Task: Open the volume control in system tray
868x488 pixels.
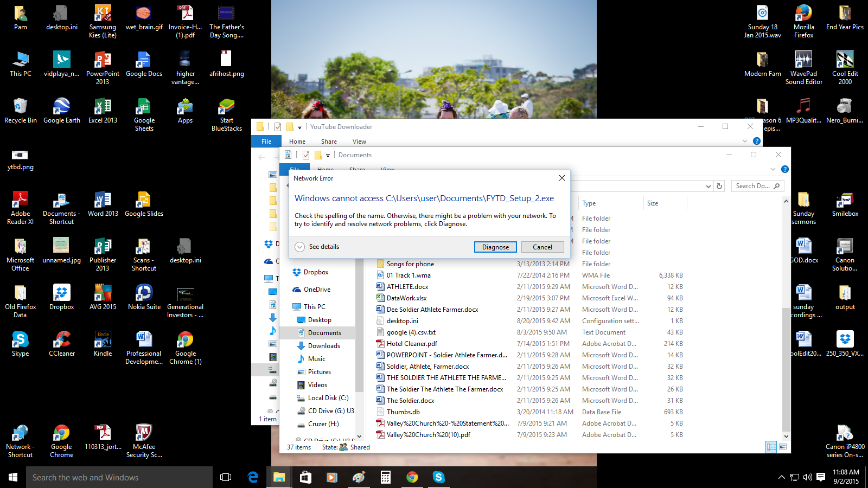Action: click(807, 477)
